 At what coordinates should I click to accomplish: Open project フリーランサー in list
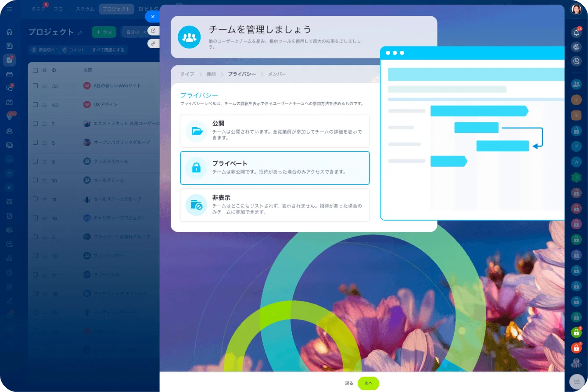[108, 256]
